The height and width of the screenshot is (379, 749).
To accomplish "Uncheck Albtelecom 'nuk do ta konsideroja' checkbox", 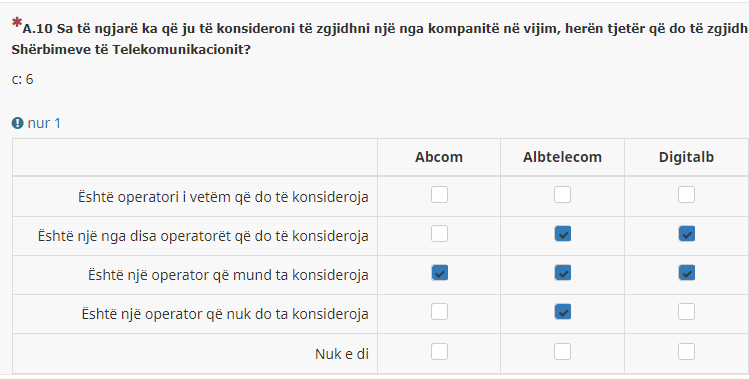I will (x=562, y=312).
